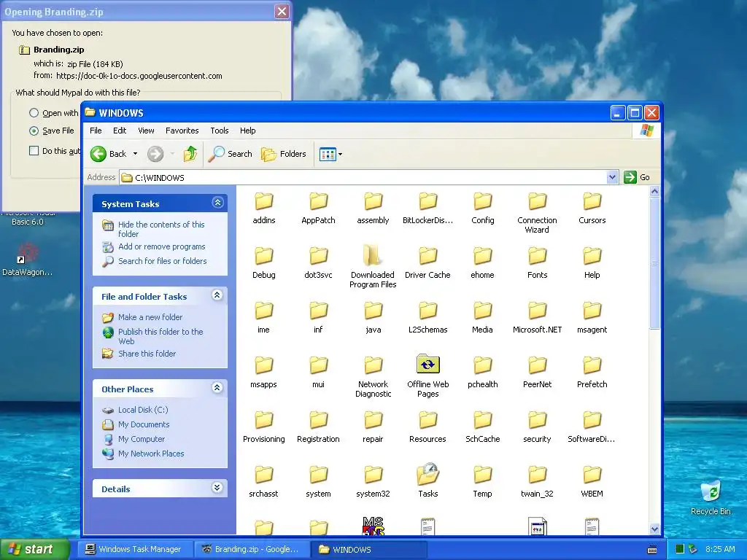Select the WBEM folder
747x560 pixels.
pos(592,482)
